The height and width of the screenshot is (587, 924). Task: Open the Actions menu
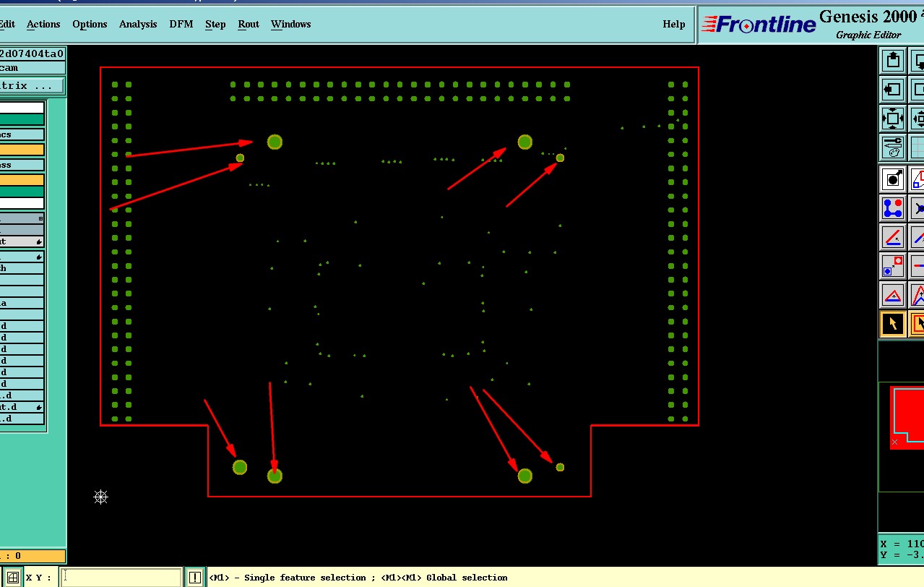43,24
